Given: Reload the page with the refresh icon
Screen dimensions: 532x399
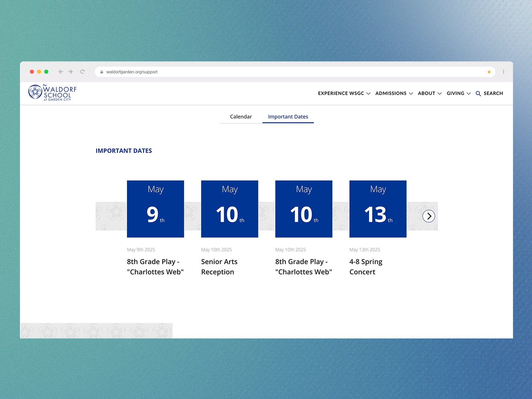Looking at the screenshot, I should coord(82,72).
